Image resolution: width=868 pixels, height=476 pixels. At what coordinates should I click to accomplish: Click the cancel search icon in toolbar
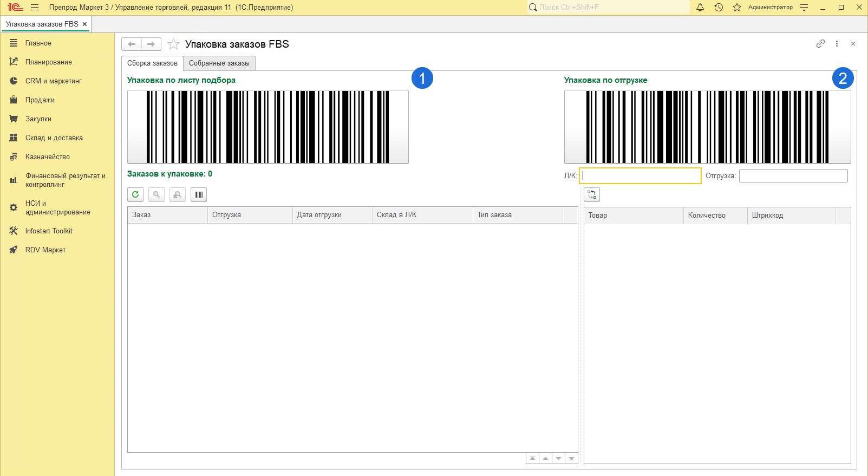coord(178,194)
